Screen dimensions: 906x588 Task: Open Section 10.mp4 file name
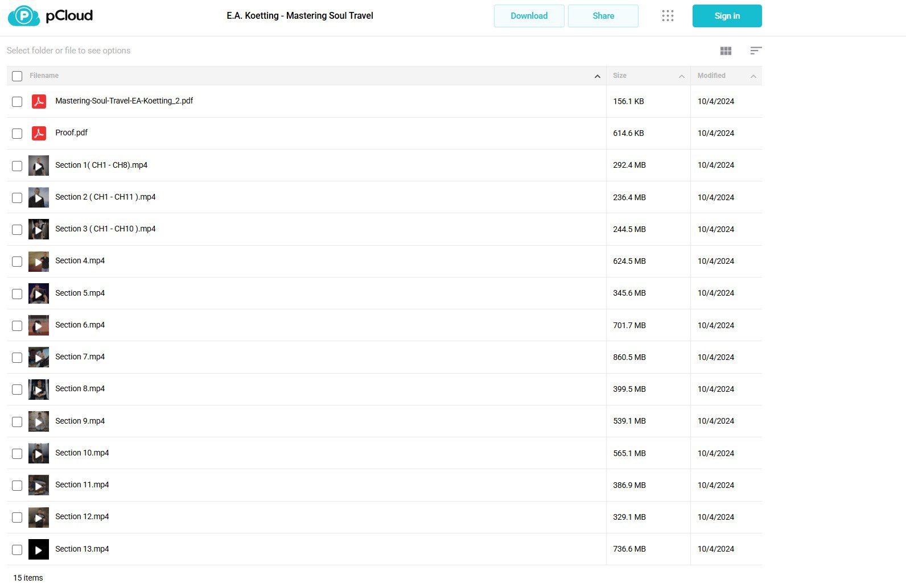82,453
